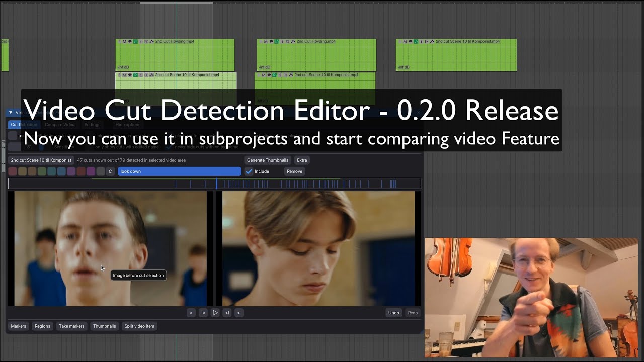Mute highlighted lower-track Scene 10 til Komponist.mp4 item
This screenshot has height=362, width=644.
(124, 75)
